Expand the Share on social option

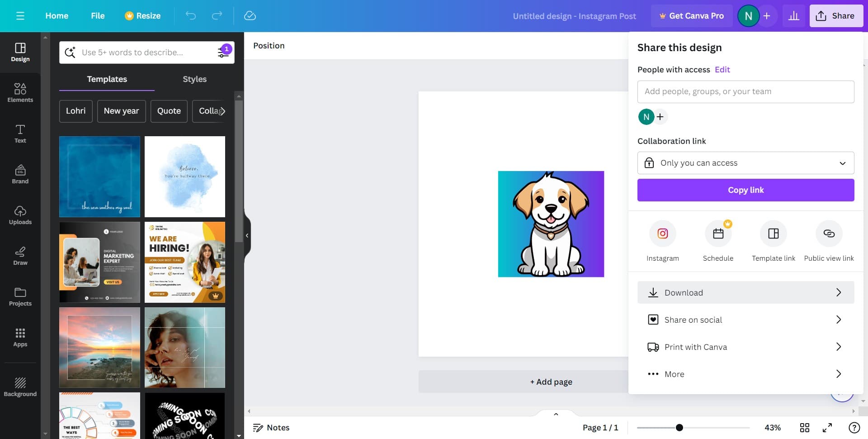click(745, 320)
